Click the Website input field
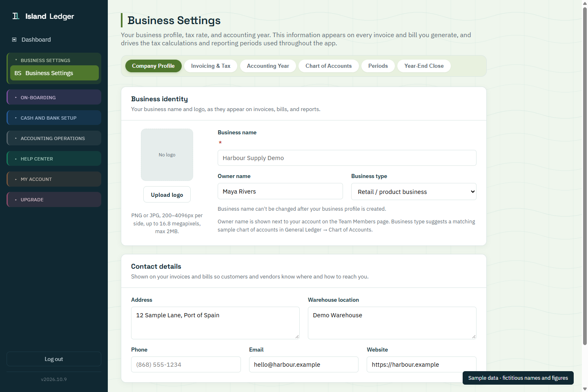 [421, 364]
